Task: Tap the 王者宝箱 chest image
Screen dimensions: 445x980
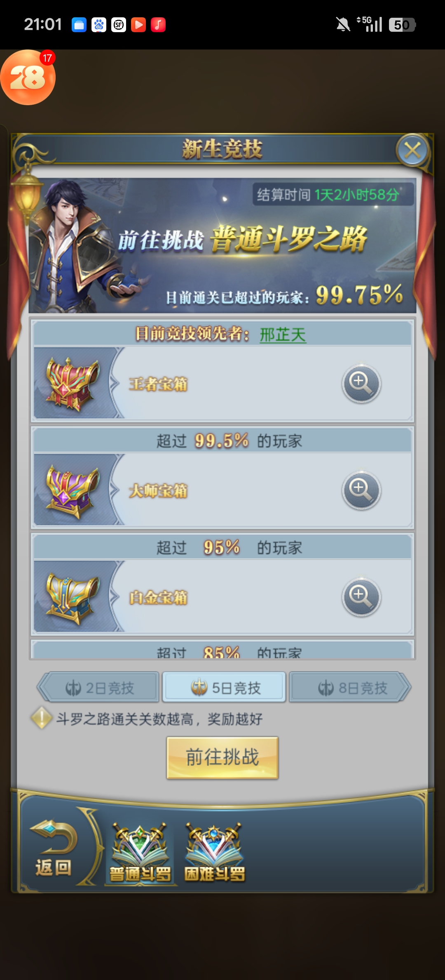Action: pos(72,384)
